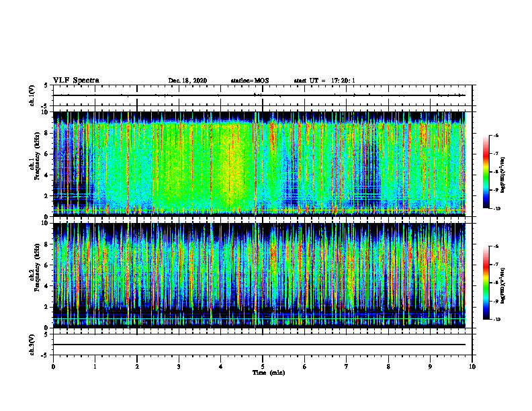Image resolution: width=532 pixels, height=411 pixels.
Task: Click the ch.2 frequency axis "2" tick label
Action: point(47,307)
